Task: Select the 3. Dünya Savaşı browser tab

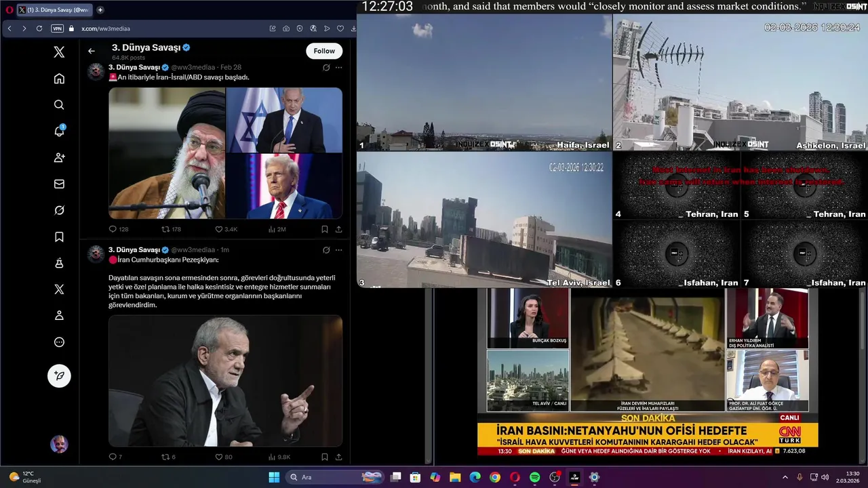Action: [54, 9]
